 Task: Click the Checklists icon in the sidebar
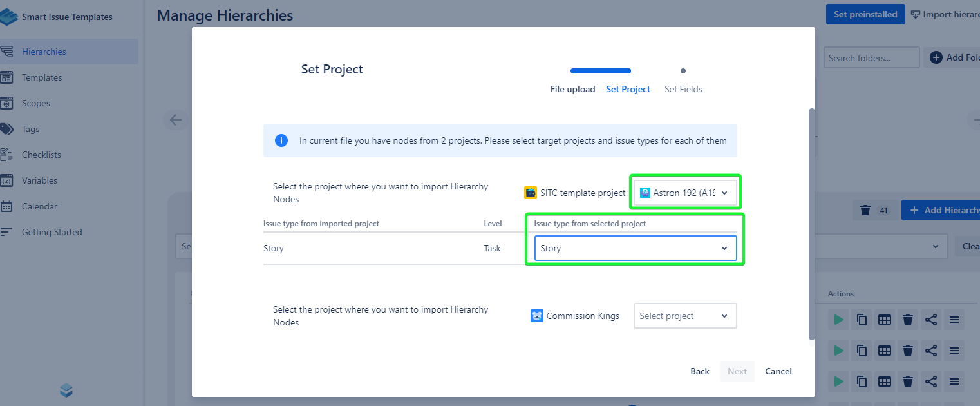(7, 155)
